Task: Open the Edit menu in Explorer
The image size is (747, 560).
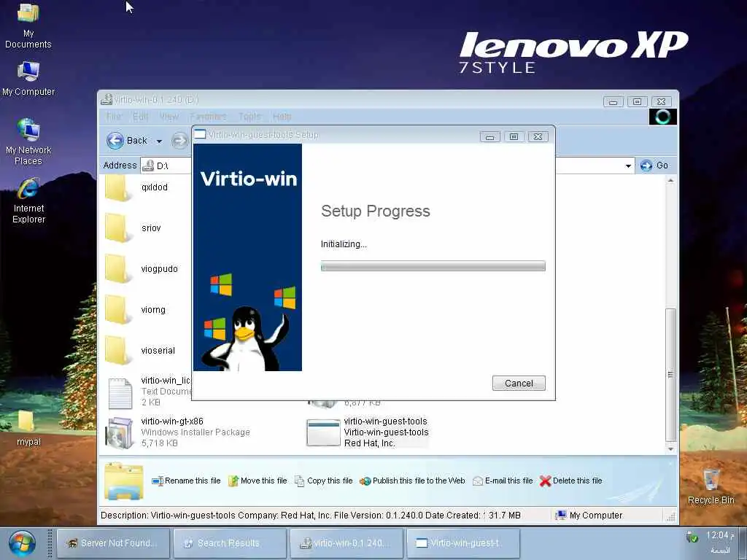Action: pyautogui.click(x=140, y=117)
